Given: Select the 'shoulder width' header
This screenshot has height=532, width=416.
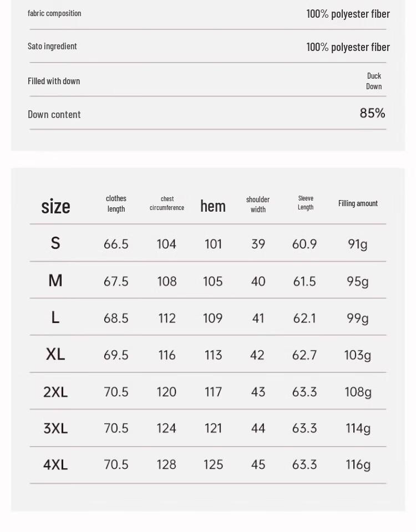Looking at the screenshot, I should (x=258, y=204).
